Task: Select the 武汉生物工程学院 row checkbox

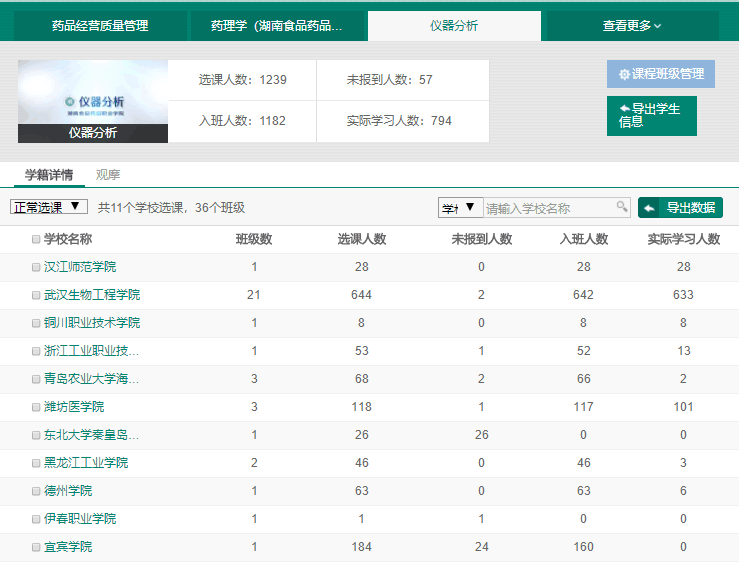Action: [x=36, y=295]
